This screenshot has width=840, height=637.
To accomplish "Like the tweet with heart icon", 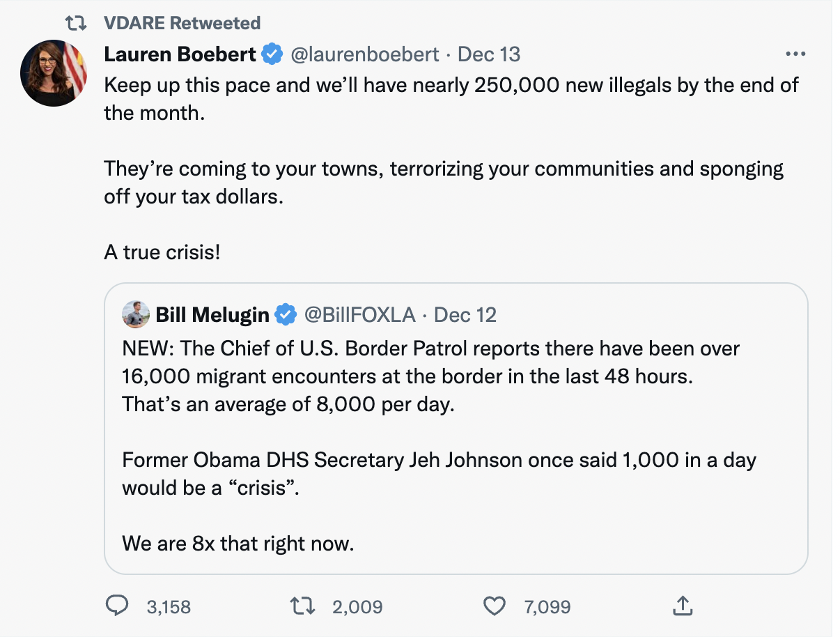I will pyautogui.click(x=494, y=606).
